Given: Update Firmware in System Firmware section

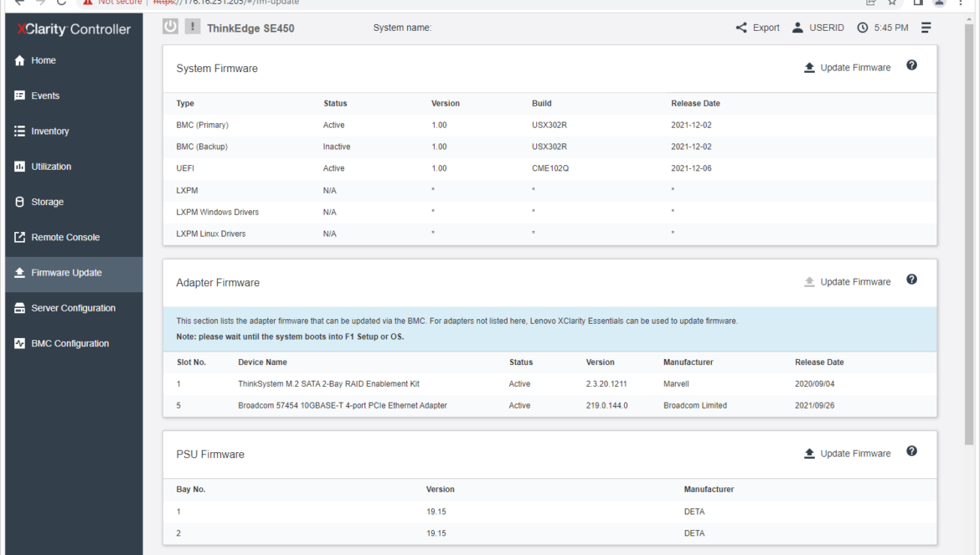Looking at the screenshot, I should 848,68.
